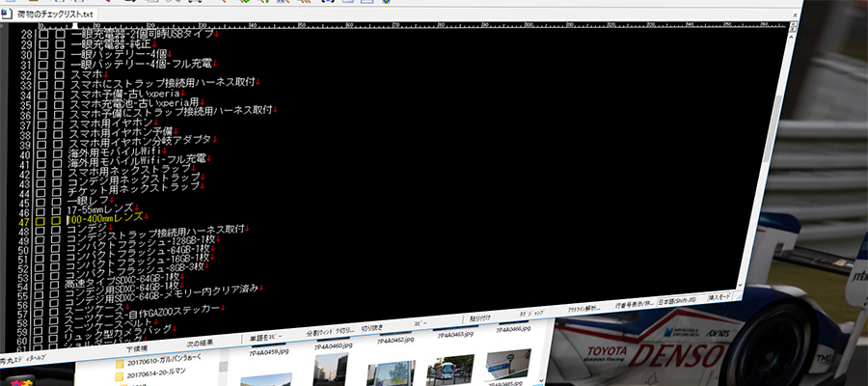The height and width of the screenshot is (386, 868).
Task: Click the file icon on the document tab
Action: coord(8,14)
